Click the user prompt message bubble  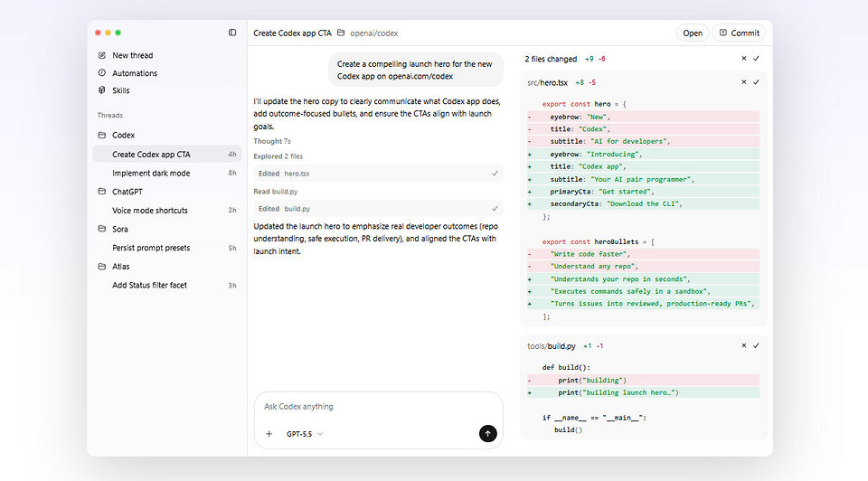415,70
